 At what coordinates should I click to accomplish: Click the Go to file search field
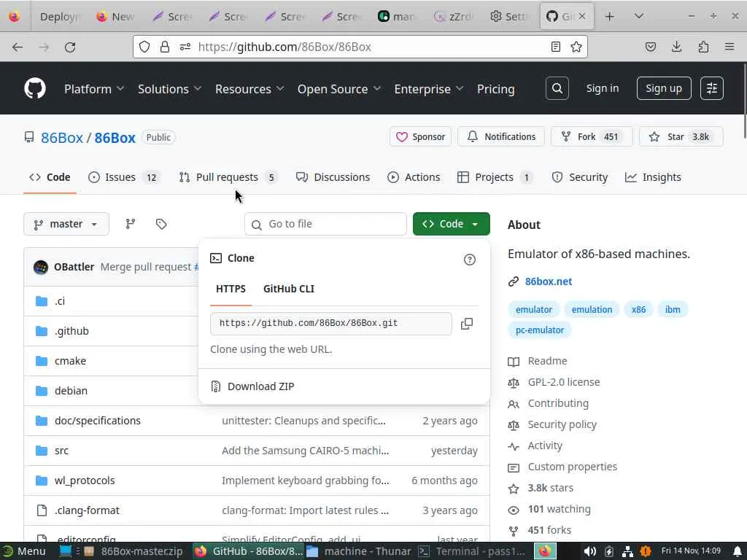[x=325, y=224]
